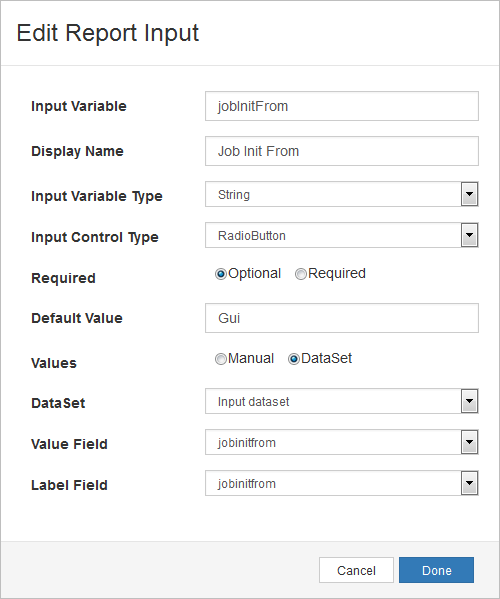Click the Input Variable text field
This screenshot has width=500, height=599.
(x=341, y=106)
